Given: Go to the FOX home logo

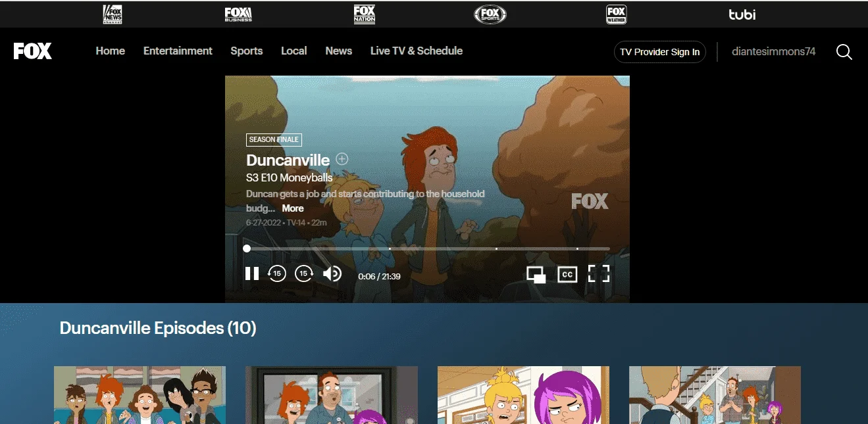Looking at the screenshot, I should tap(33, 51).
